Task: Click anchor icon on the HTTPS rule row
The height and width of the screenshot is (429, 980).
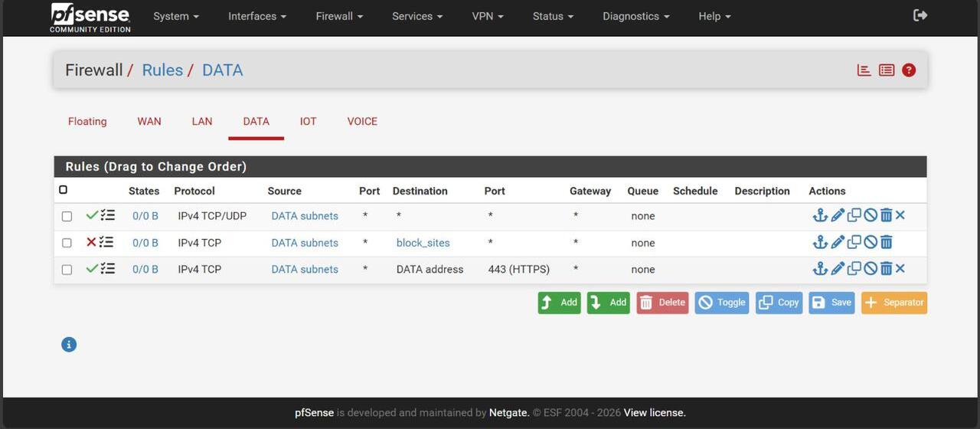Action: 820,269
